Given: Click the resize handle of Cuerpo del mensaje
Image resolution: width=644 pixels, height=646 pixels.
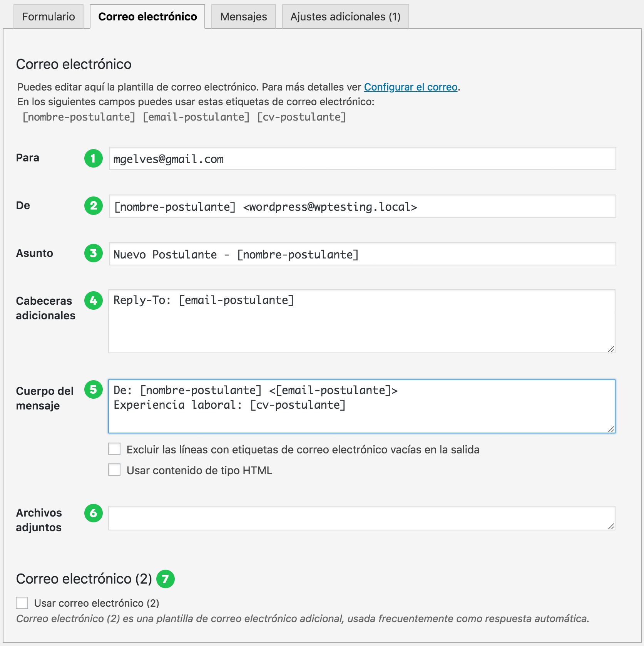Looking at the screenshot, I should tap(611, 429).
